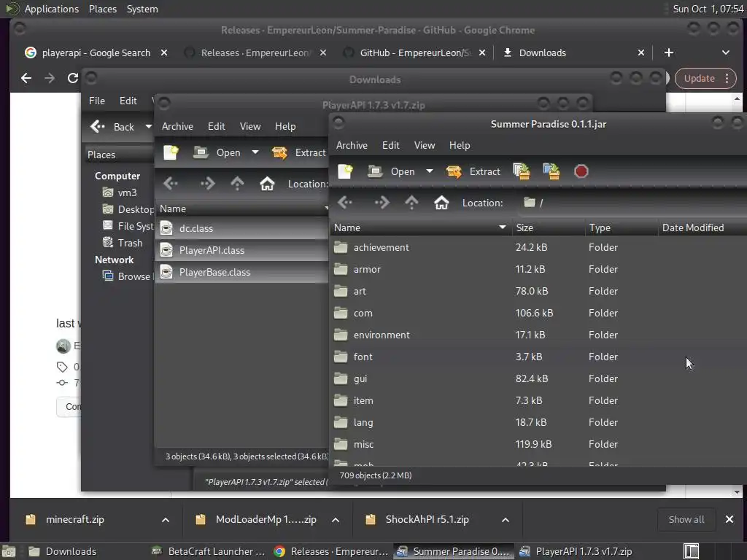The image size is (747, 560).
Task: Click Chrome back arrow icon
Action: click(x=26, y=77)
